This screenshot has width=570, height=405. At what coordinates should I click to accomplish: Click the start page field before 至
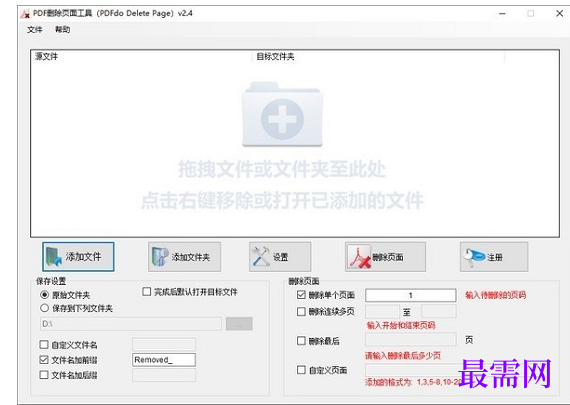tap(382, 312)
